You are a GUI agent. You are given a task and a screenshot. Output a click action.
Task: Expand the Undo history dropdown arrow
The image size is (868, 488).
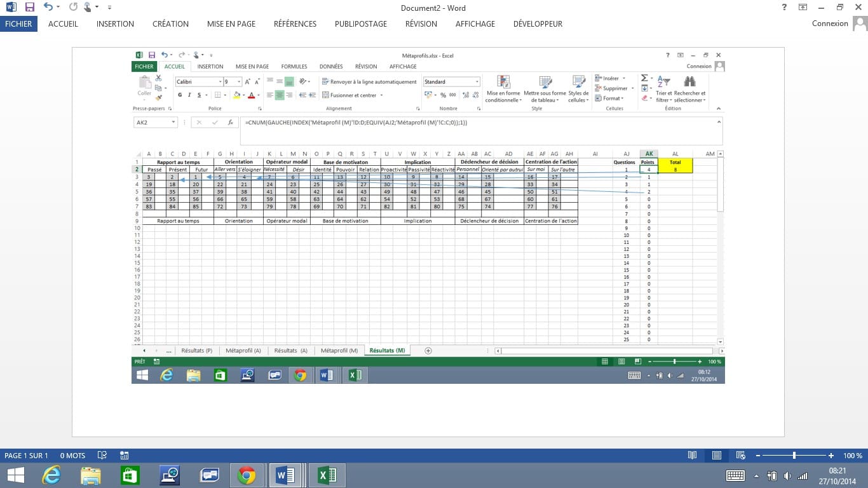click(x=59, y=8)
